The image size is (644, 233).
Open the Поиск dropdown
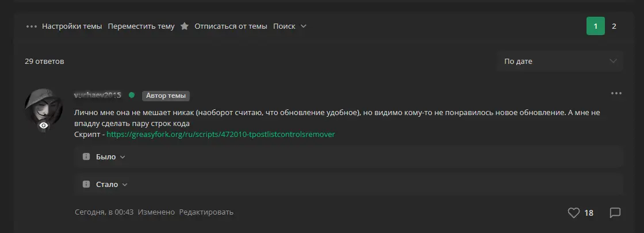[289, 26]
